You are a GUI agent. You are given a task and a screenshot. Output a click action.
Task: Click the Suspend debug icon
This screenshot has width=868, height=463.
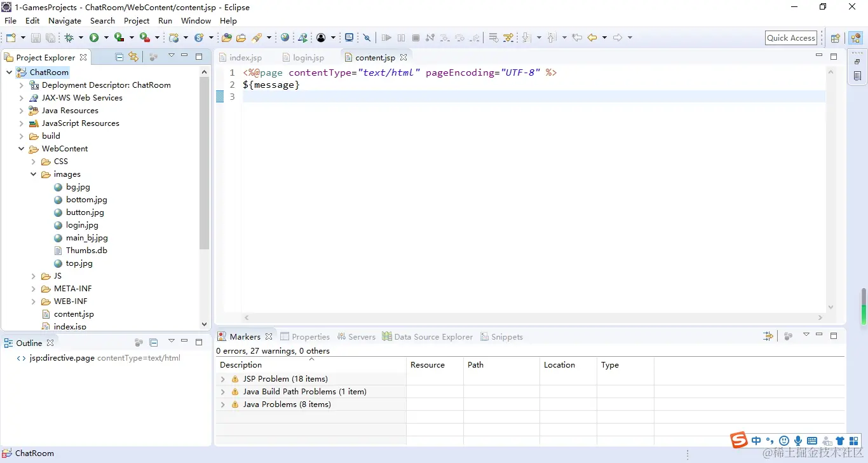(401, 38)
